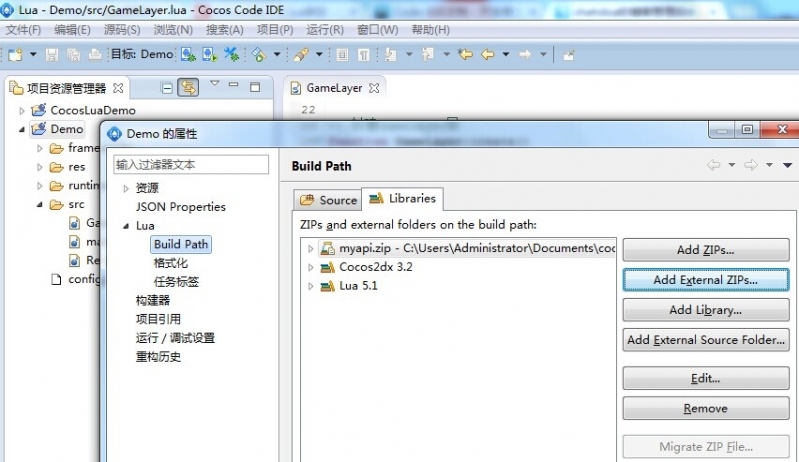Click the Back navigation arrow in toolbar

tap(488, 54)
